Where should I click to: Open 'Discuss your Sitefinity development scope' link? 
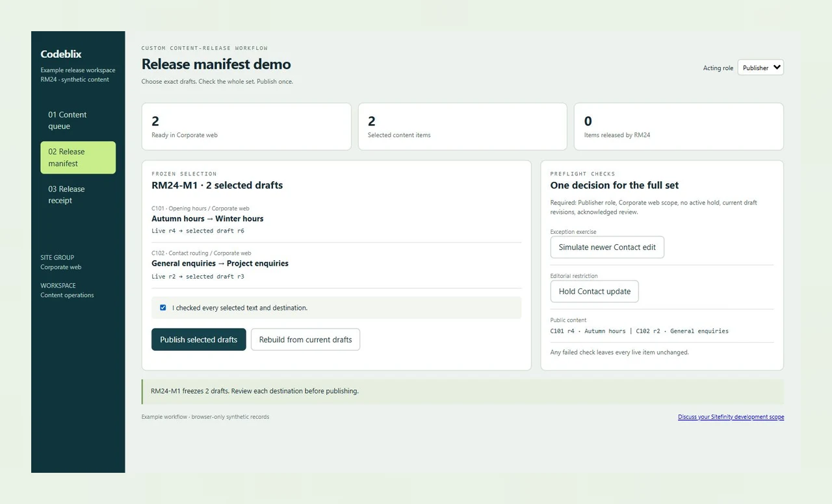tap(731, 417)
